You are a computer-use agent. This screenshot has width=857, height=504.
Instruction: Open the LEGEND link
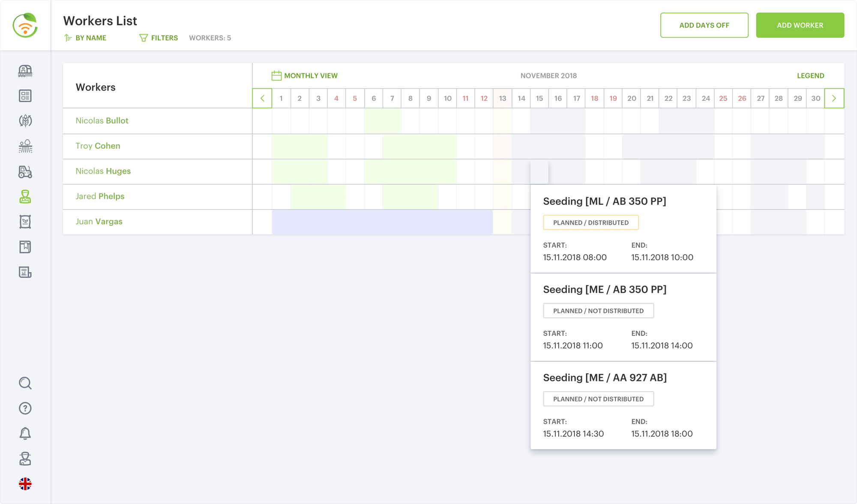click(x=810, y=75)
